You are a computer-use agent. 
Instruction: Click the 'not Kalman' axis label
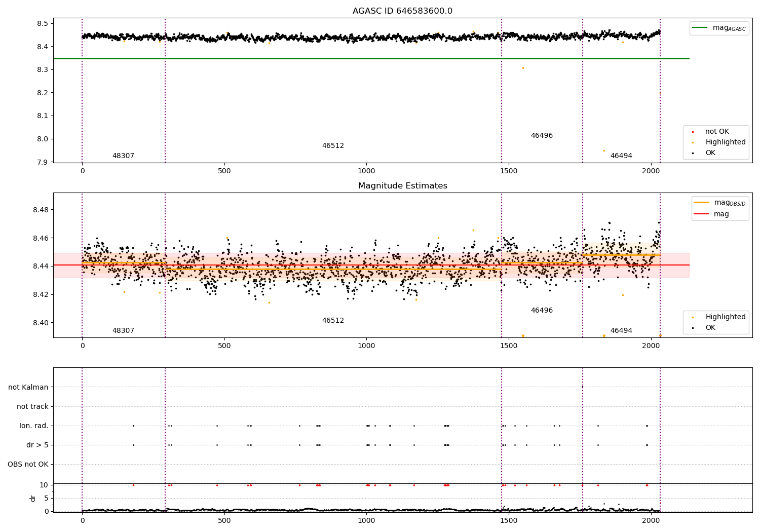tap(28, 388)
